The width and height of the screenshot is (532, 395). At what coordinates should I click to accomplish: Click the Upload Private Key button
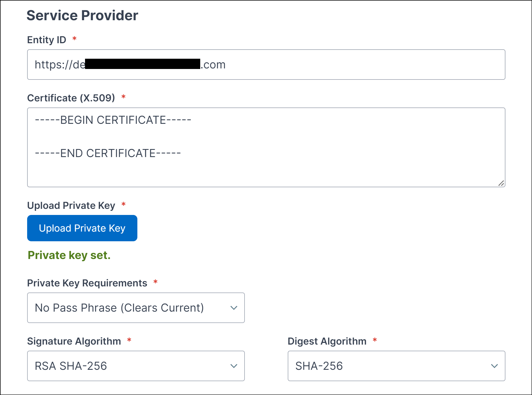tap(82, 228)
